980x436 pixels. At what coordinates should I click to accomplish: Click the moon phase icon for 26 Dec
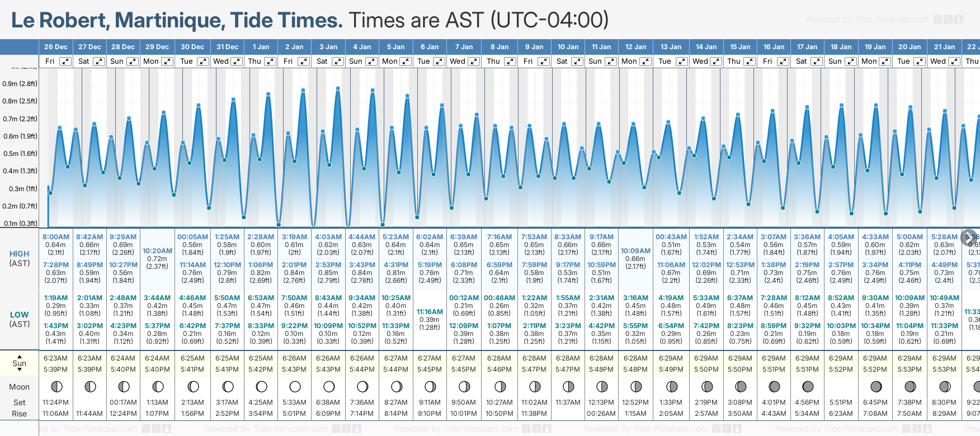point(56,386)
